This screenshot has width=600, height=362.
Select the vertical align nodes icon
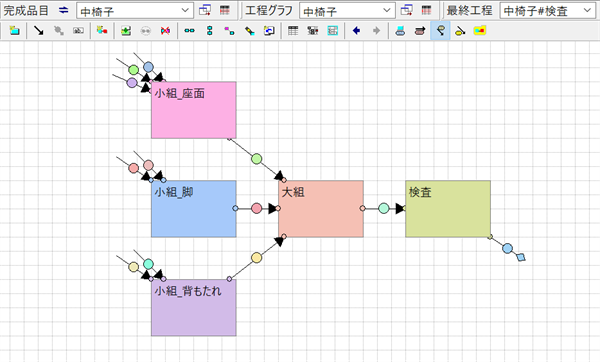point(209,31)
